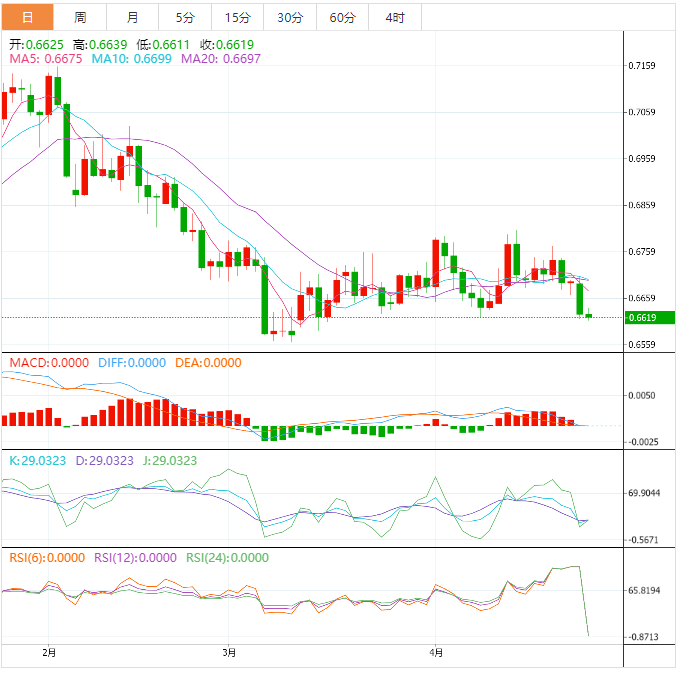Click the 4月 date axis marker
This screenshot has width=679, height=673.
435,653
